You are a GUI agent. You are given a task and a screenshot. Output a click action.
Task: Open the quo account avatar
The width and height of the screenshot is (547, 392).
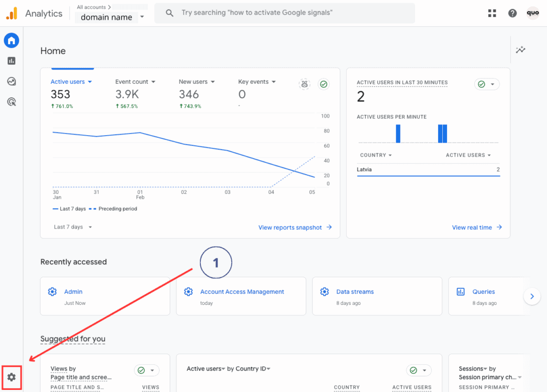click(533, 13)
